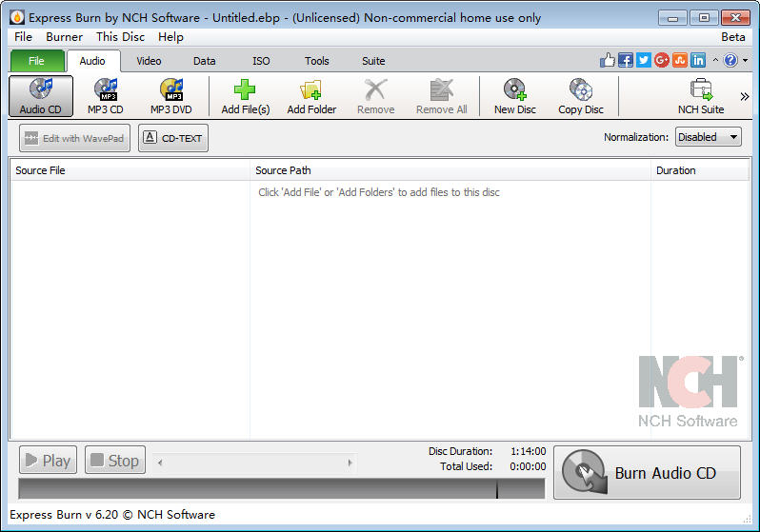Click the Add File(s) green plus icon
This screenshot has width=760, height=532.
[245, 89]
